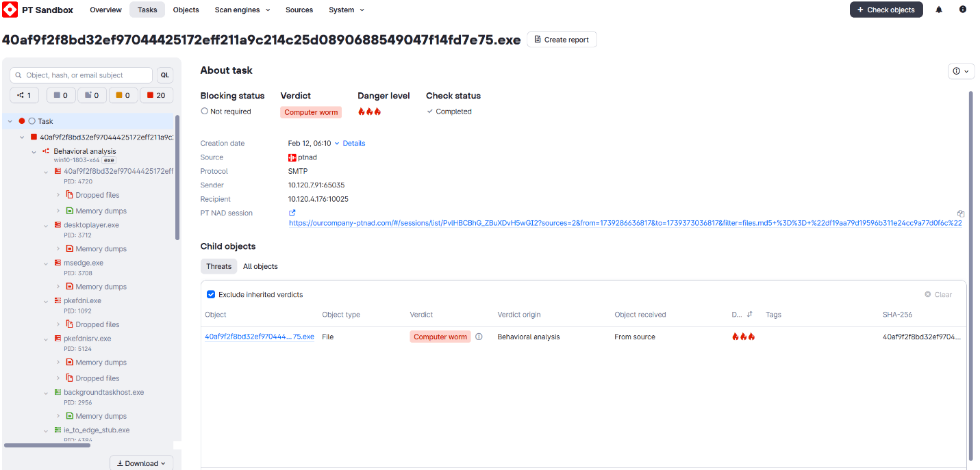Toggle Exclude inherited verdicts checkbox
980x470 pixels.
211,294
